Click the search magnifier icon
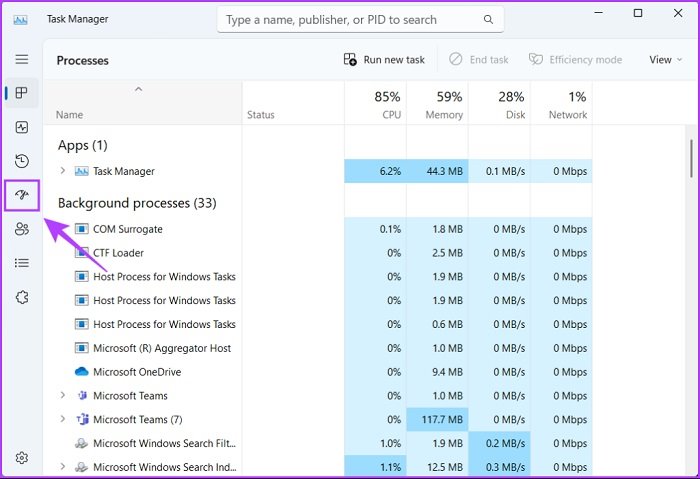 click(488, 20)
